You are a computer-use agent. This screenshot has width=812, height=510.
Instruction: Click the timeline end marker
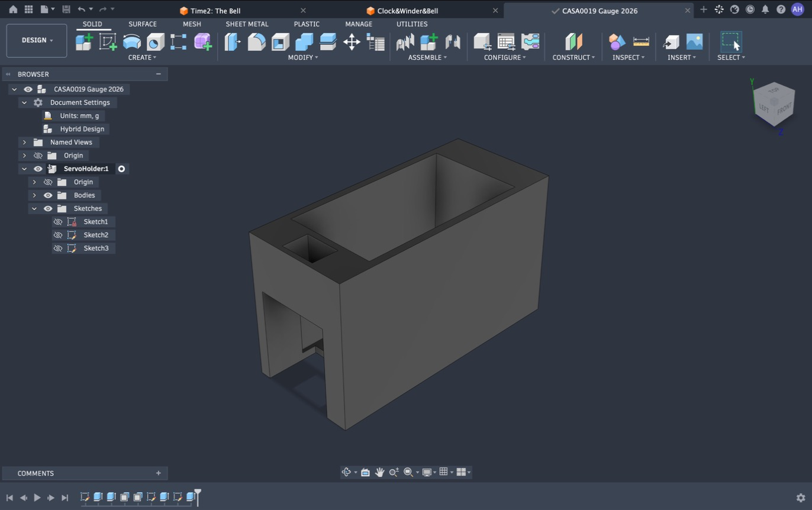coord(198,497)
